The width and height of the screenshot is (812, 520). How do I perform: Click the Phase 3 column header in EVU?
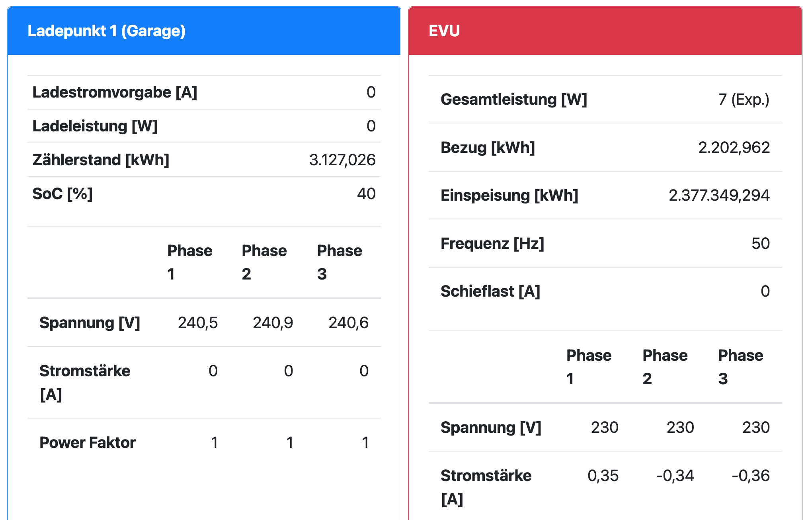(x=740, y=367)
